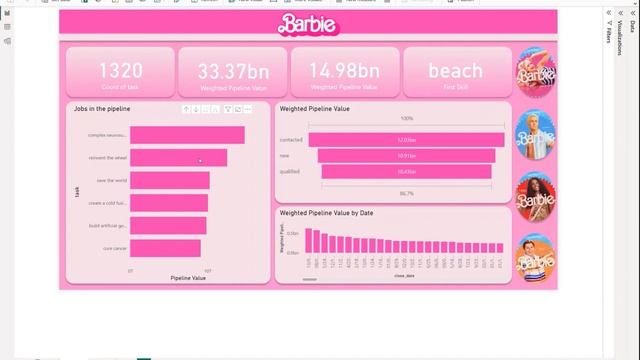Open the filter icon on Jobs chart

click(228, 109)
